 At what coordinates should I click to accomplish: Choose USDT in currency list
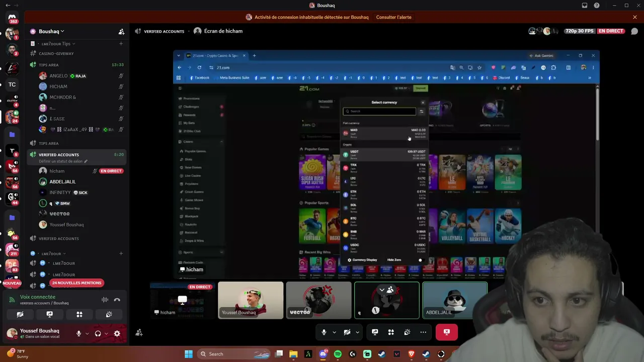[x=384, y=154]
